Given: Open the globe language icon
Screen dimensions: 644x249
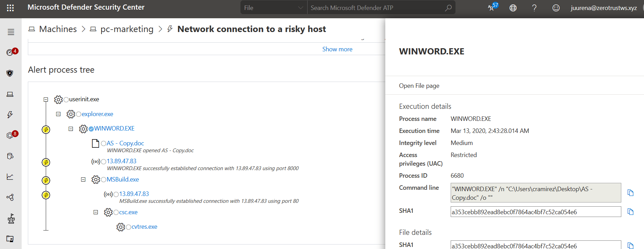Looking at the screenshot, I should (513, 8).
